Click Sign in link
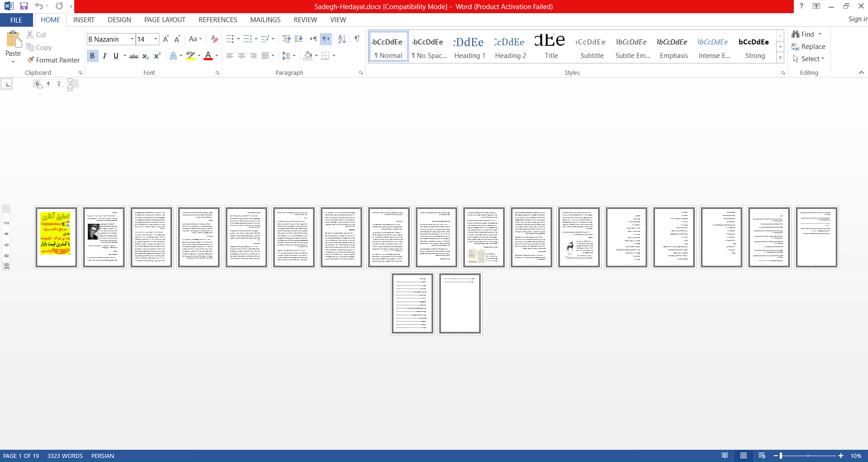Image resolution: width=868 pixels, height=462 pixels. (858, 19)
